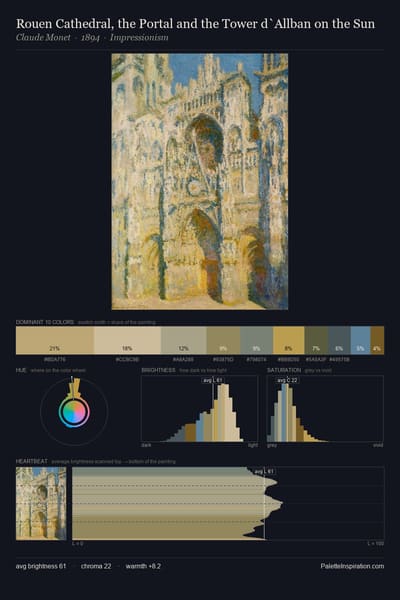
Task: Click 'warmth +8.2' in the footer
Action: coord(143,566)
